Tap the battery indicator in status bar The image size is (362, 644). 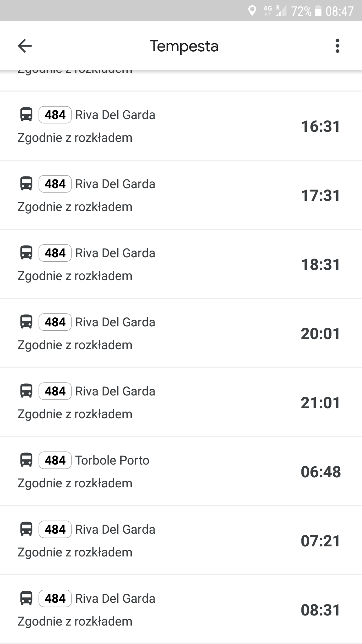point(319,11)
